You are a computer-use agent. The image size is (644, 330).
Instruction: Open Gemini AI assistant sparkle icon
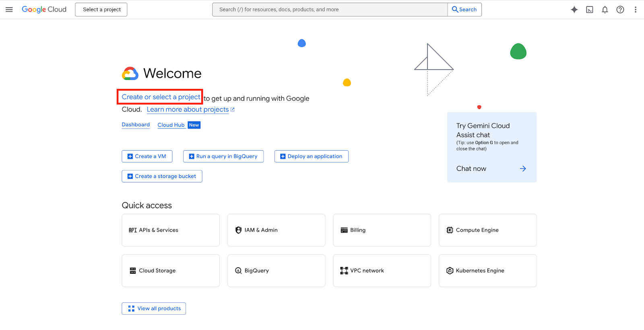pyautogui.click(x=574, y=10)
